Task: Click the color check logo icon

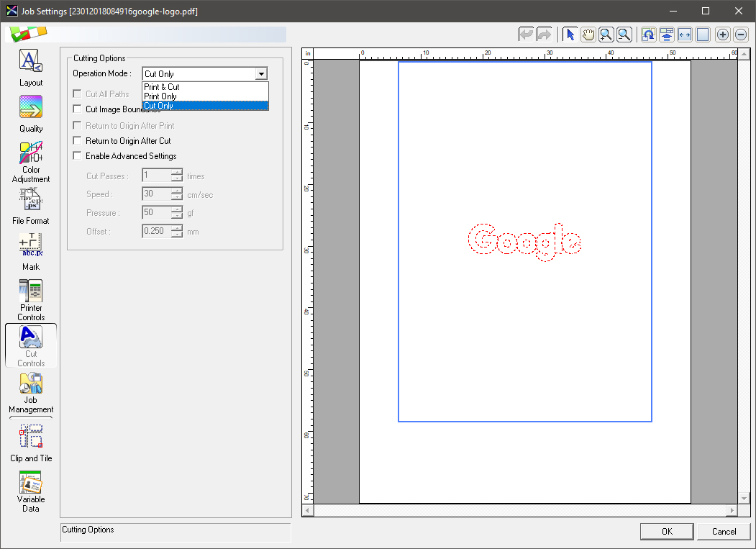Action: (29, 34)
